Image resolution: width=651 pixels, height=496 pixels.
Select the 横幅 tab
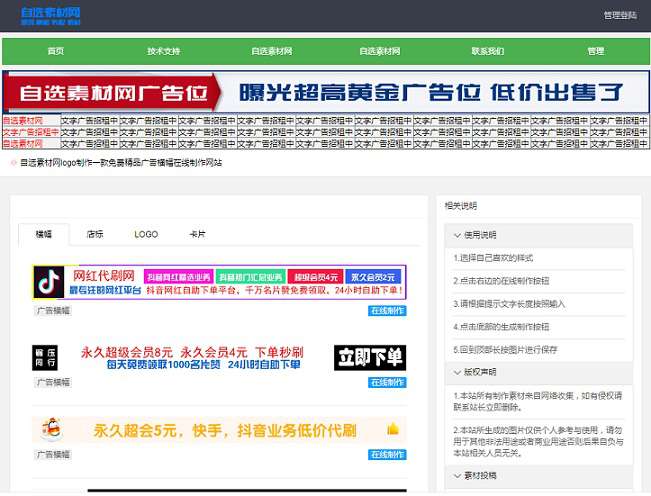[44, 234]
